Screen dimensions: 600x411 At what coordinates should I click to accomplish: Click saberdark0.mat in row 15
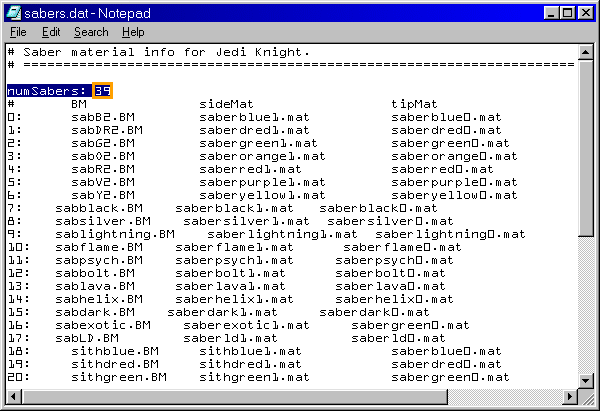tap(374, 312)
